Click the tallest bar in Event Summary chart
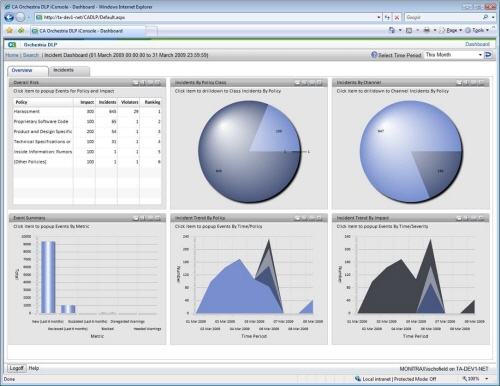The width and height of the screenshot is (500, 386). 48,277
